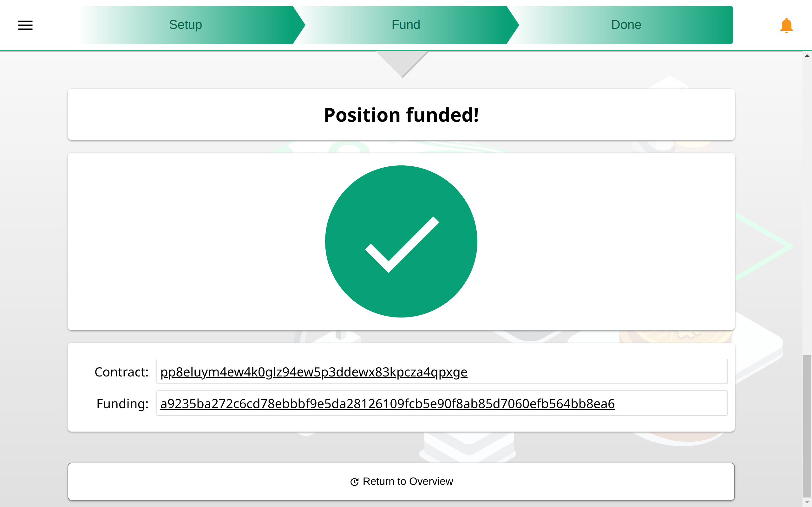Click the Return to Overview button
812x507 pixels.
pos(401,482)
